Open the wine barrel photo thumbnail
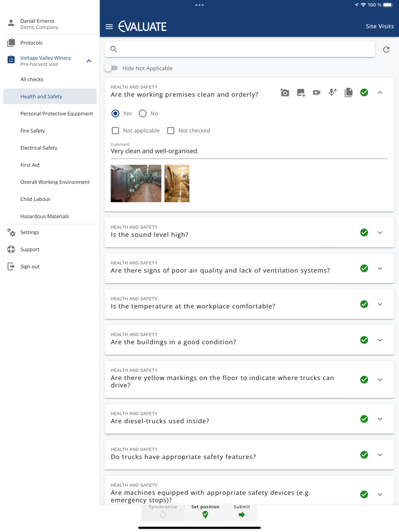Viewport: 399px width, 532px height. pyautogui.click(x=177, y=183)
